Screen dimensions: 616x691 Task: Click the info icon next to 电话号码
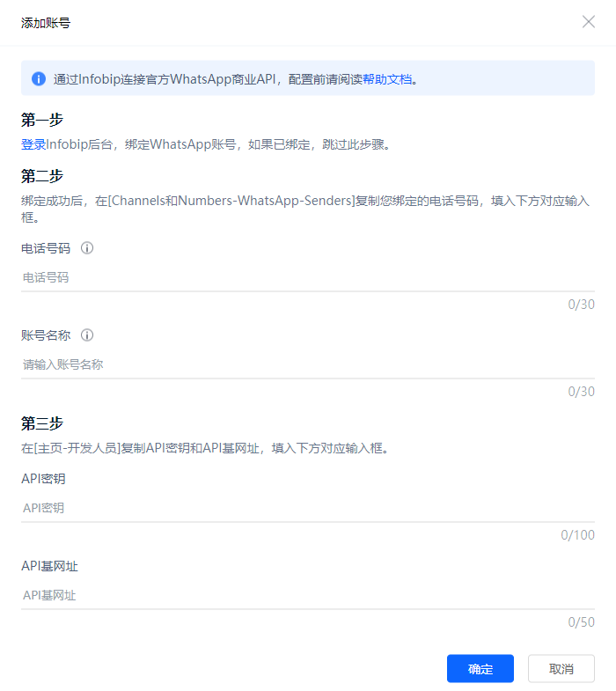coord(87,248)
